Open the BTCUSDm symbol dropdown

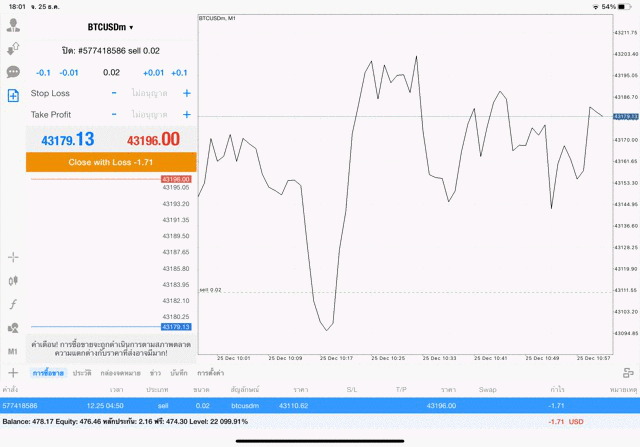tap(110, 27)
